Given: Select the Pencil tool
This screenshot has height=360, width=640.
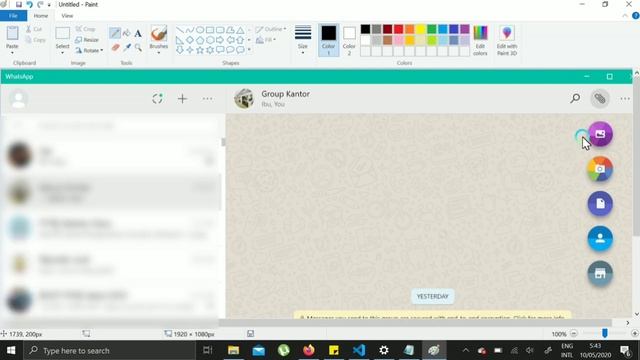Looking at the screenshot, I should tap(115, 33).
